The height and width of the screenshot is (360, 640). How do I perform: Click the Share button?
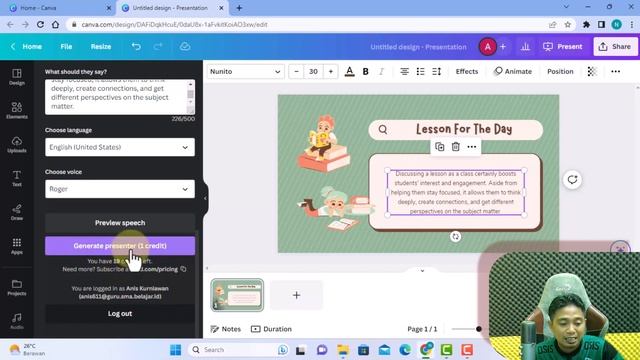(615, 47)
